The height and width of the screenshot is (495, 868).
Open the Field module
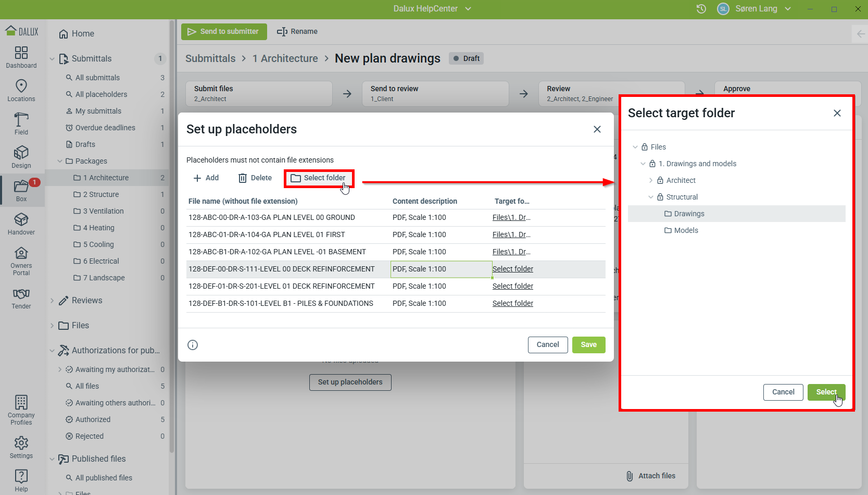click(x=21, y=123)
